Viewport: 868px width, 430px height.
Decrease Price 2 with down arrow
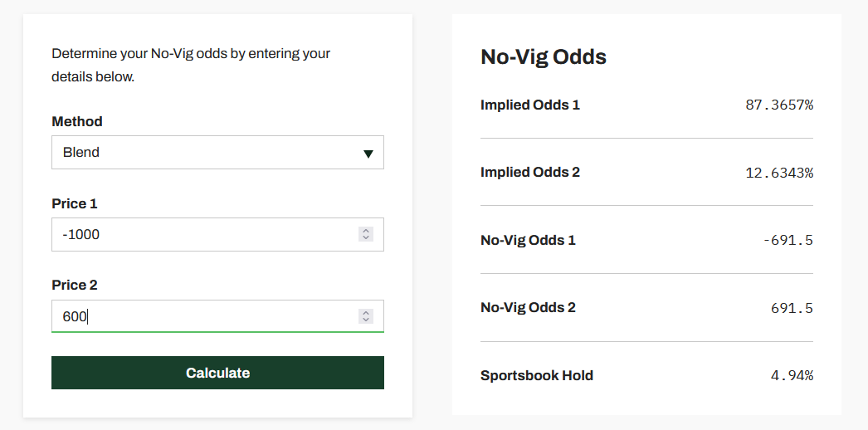(x=366, y=320)
